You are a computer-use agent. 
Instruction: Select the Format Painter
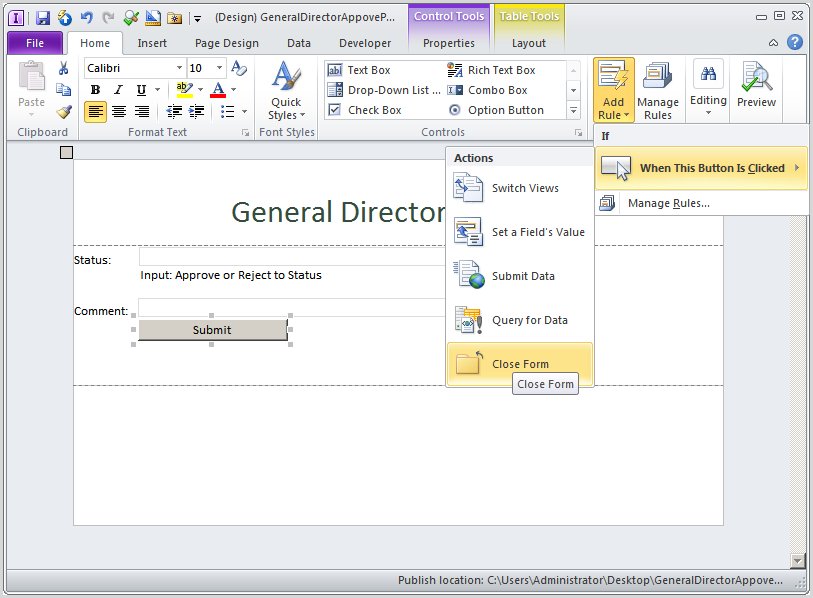coord(63,110)
